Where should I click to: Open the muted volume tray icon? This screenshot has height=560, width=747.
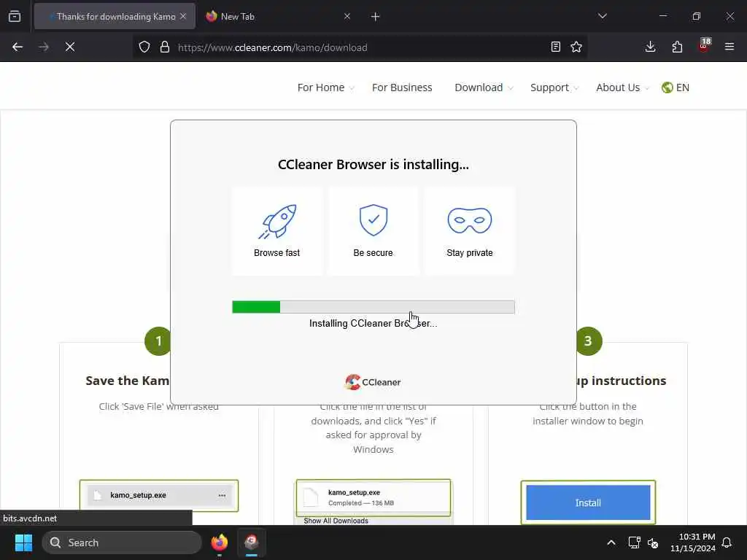pos(653,542)
